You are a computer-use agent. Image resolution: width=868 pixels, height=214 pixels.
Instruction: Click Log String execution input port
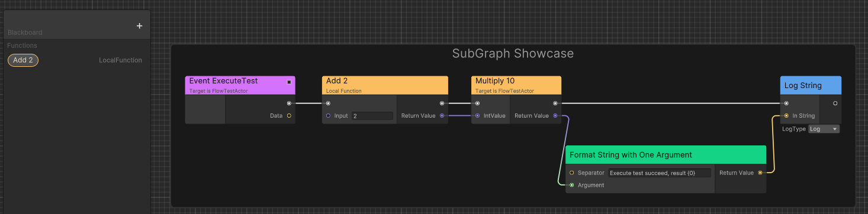tap(786, 103)
